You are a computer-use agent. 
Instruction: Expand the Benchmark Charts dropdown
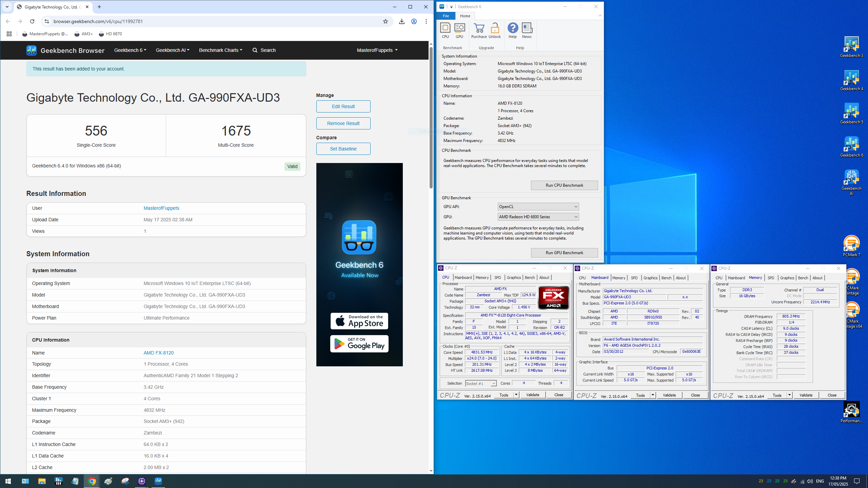click(x=221, y=50)
